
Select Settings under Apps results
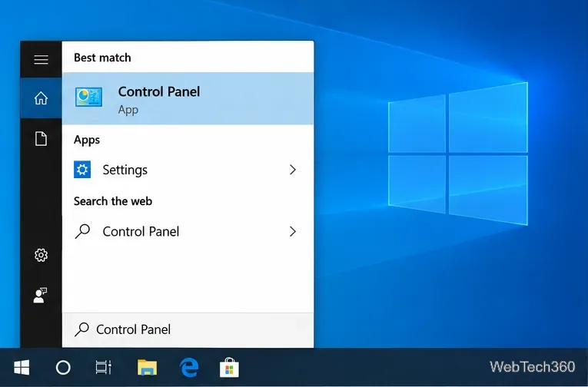click(x=188, y=170)
